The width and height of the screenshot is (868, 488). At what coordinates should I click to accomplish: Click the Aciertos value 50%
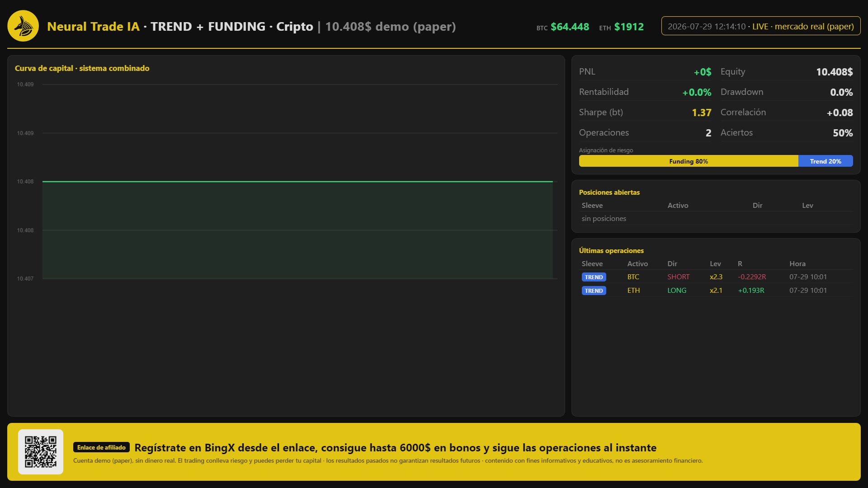click(x=843, y=133)
